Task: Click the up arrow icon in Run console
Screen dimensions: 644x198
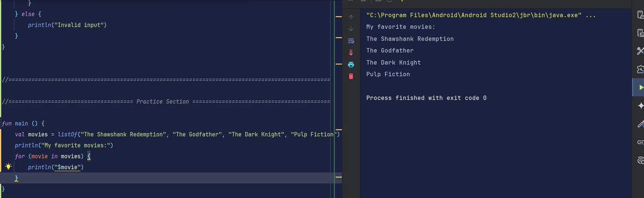Action: click(x=351, y=17)
